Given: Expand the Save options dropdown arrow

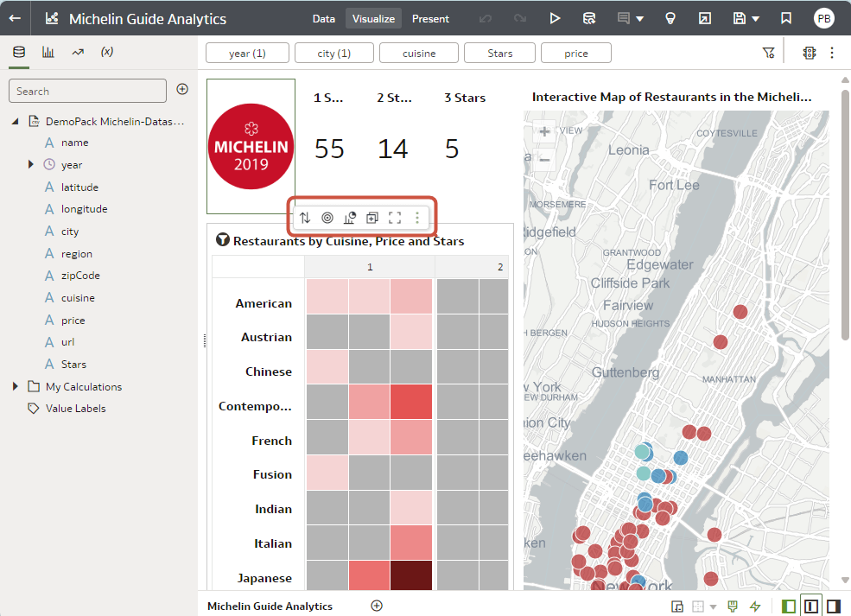Looking at the screenshot, I should [x=755, y=19].
